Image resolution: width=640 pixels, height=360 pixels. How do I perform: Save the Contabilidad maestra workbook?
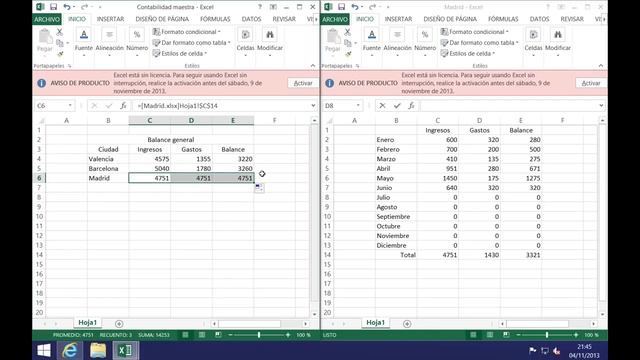53,7
